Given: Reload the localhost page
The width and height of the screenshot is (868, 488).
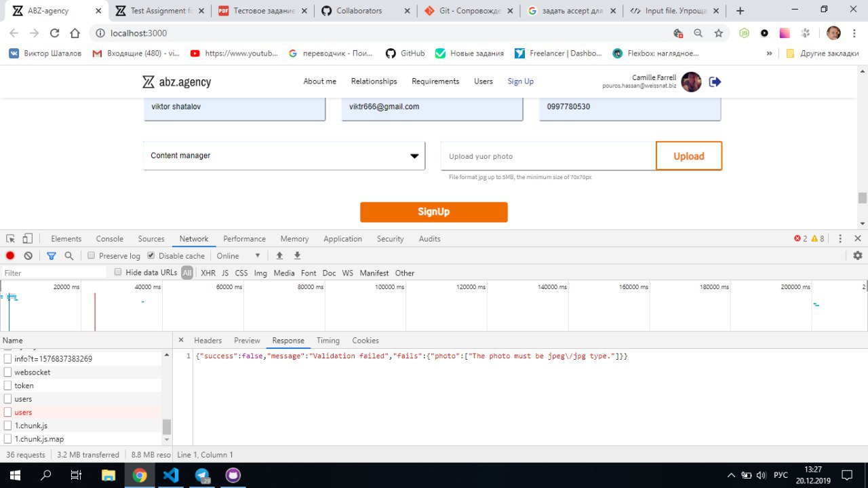Looking at the screenshot, I should click(x=55, y=33).
